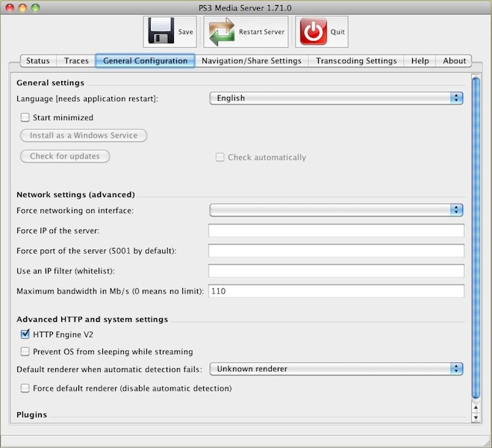Enable Prevent OS from sleeping while streaming
This screenshot has width=492, height=448.
point(25,351)
